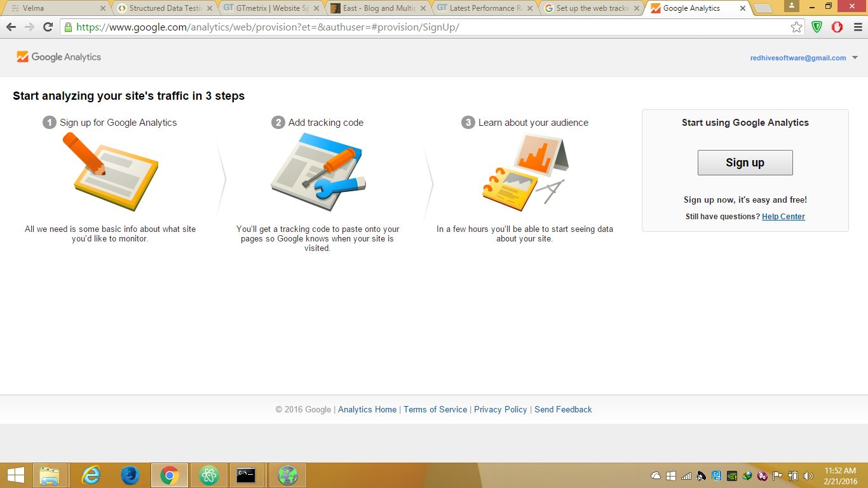Screen dimensions: 868x488
Task: Open Analytics Home footer link
Action: [x=367, y=410]
